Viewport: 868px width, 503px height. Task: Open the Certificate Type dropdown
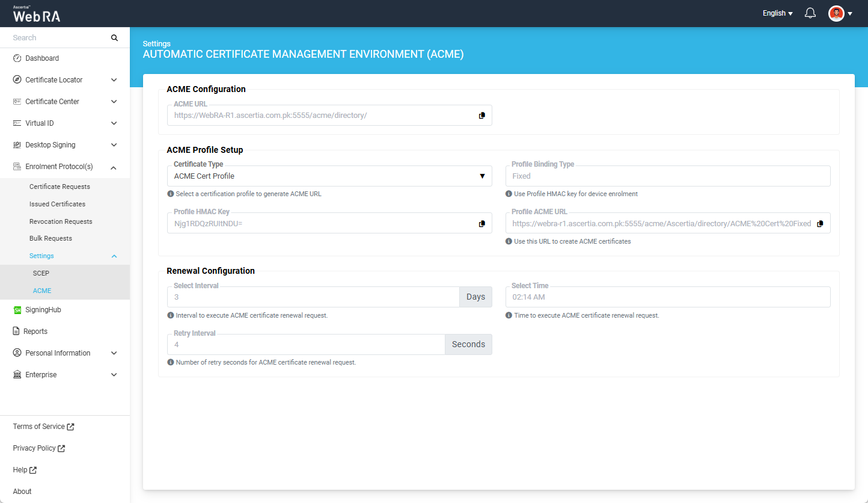329,176
